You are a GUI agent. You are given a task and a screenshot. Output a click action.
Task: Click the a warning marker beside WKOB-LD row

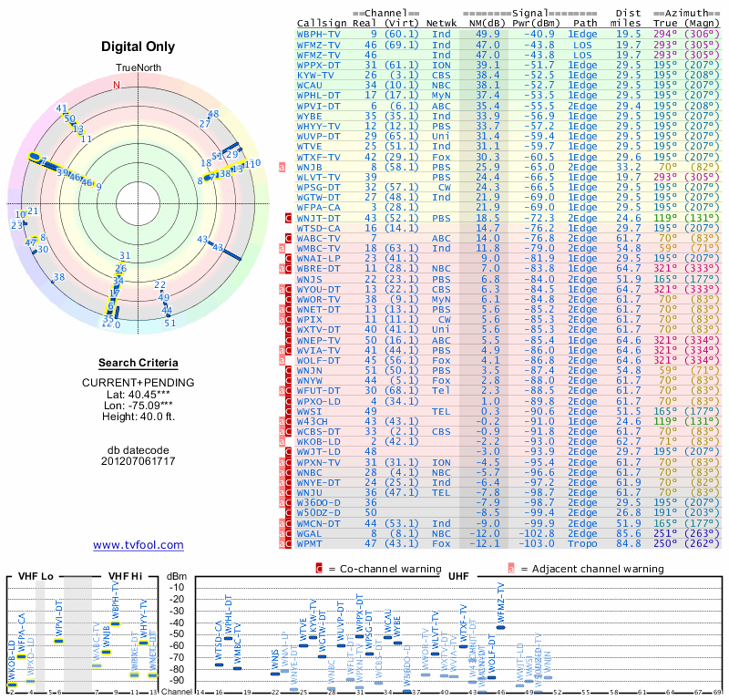(x=282, y=442)
